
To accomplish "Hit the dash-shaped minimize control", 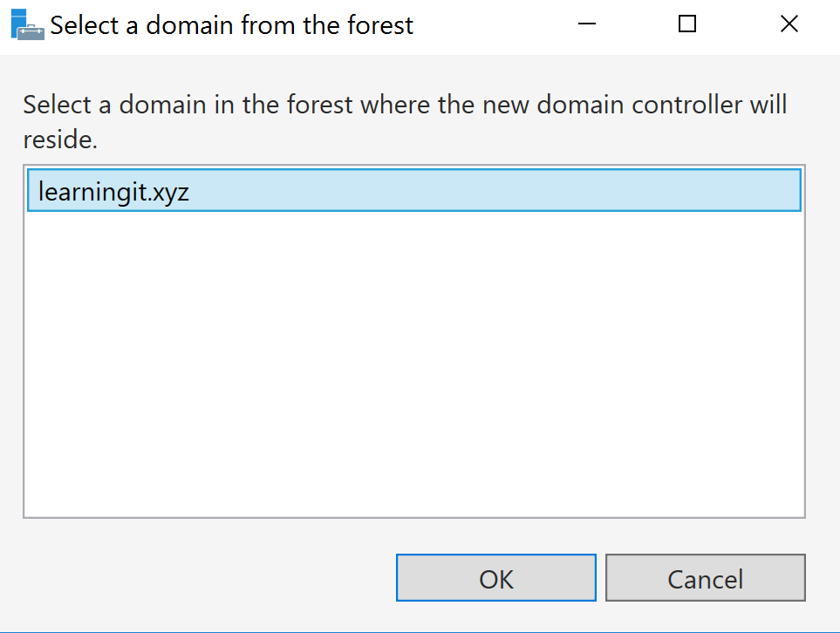I will point(586,24).
